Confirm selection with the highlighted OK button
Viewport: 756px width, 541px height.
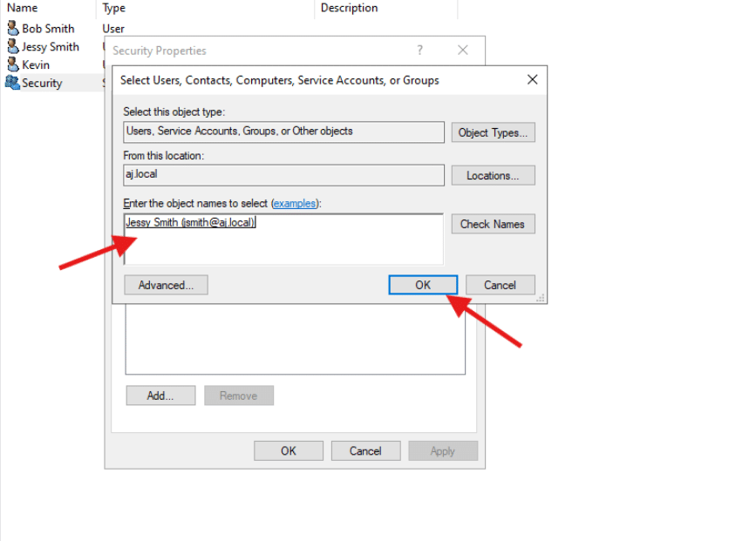(423, 285)
